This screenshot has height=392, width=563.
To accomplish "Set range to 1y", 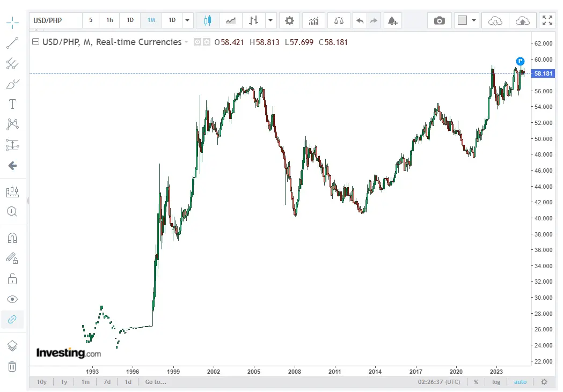I will (x=64, y=382).
